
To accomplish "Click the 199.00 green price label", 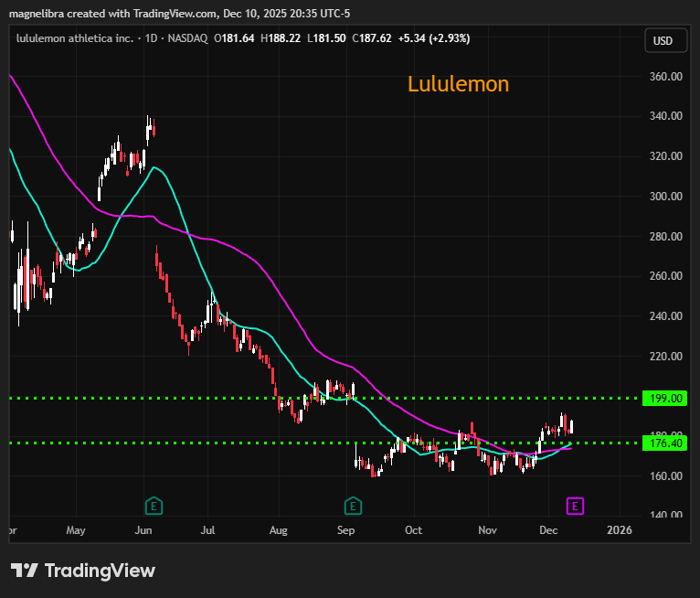I will pyautogui.click(x=664, y=398).
